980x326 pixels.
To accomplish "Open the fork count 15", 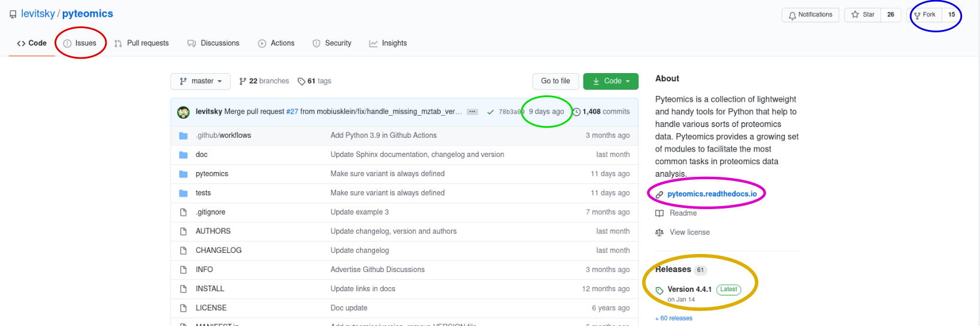I will coord(951,14).
